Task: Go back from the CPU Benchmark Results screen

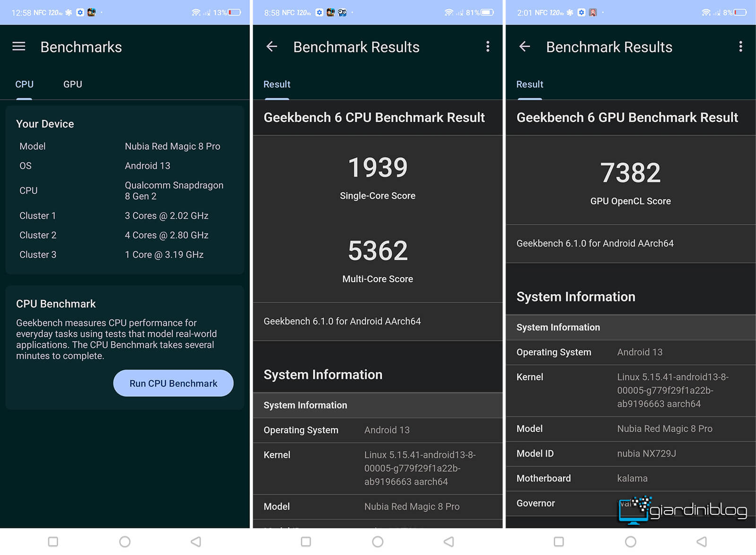Action: pyautogui.click(x=272, y=46)
